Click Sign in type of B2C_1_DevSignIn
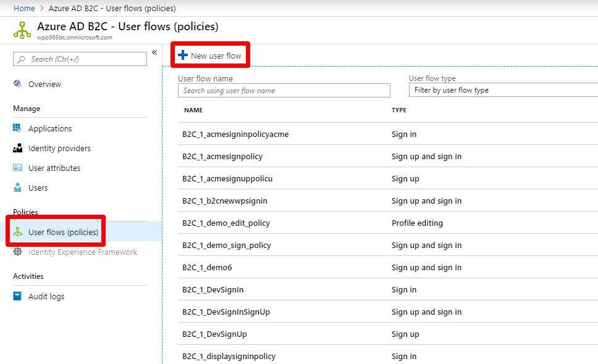Image resolution: width=598 pixels, height=364 pixels. point(404,290)
